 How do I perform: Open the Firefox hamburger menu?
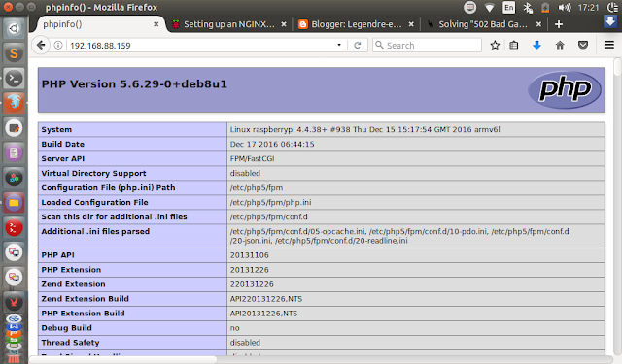(609, 46)
